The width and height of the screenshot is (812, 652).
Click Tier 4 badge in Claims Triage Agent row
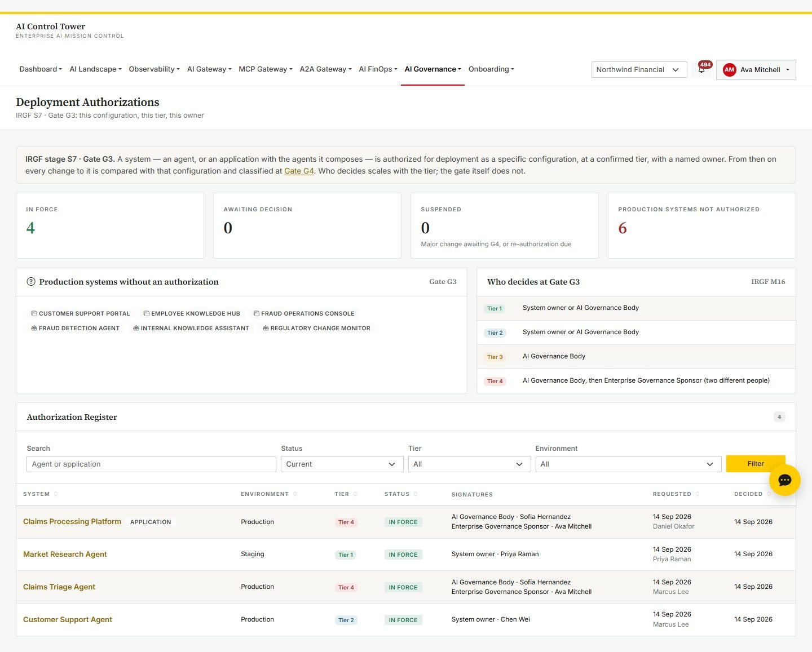pos(346,588)
